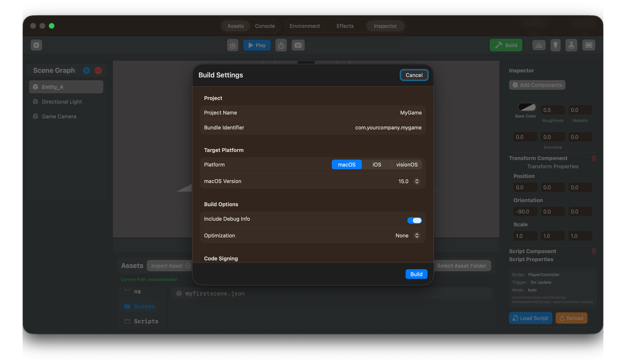Switch target platform to visionOS
Image resolution: width=626 pixels, height=364 pixels.
click(407, 164)
